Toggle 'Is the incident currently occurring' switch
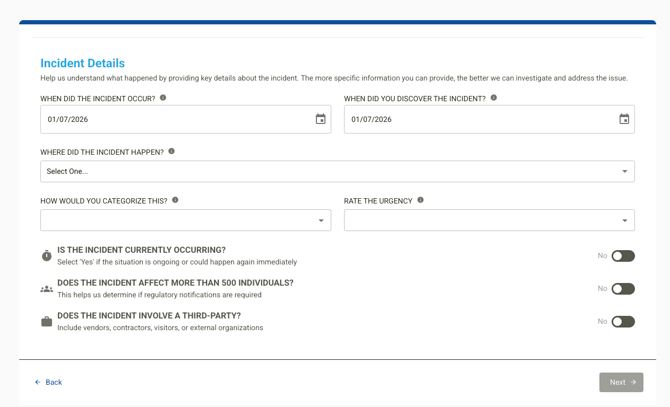 coord(622,256)
